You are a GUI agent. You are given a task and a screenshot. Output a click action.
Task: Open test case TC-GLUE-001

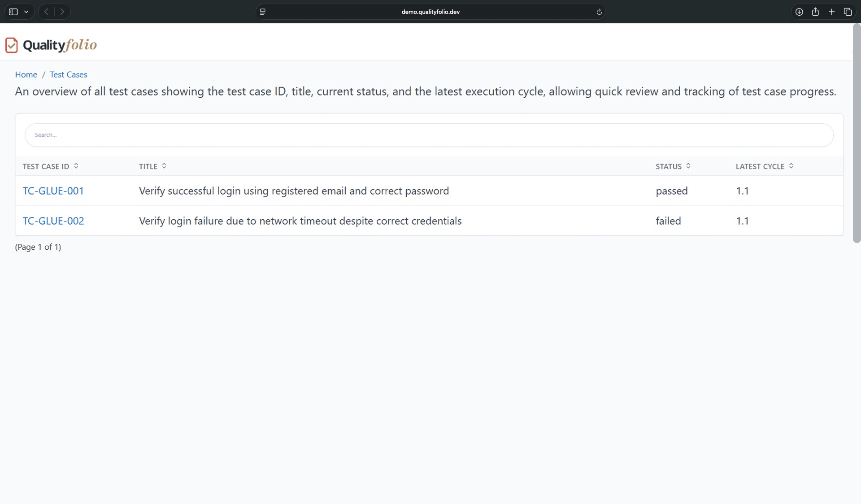click(53, 191)
